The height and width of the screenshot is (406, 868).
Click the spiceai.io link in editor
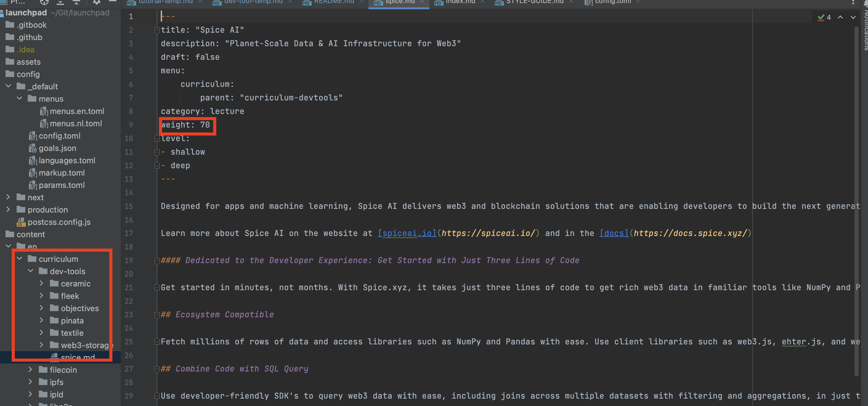(x=407, y=233)
